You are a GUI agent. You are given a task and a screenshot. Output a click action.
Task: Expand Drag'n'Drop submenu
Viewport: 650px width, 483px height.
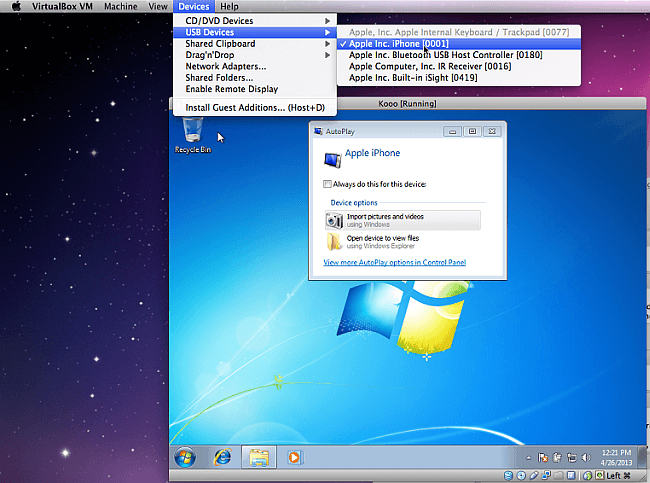pyautogui.click(x=255, y=55)
